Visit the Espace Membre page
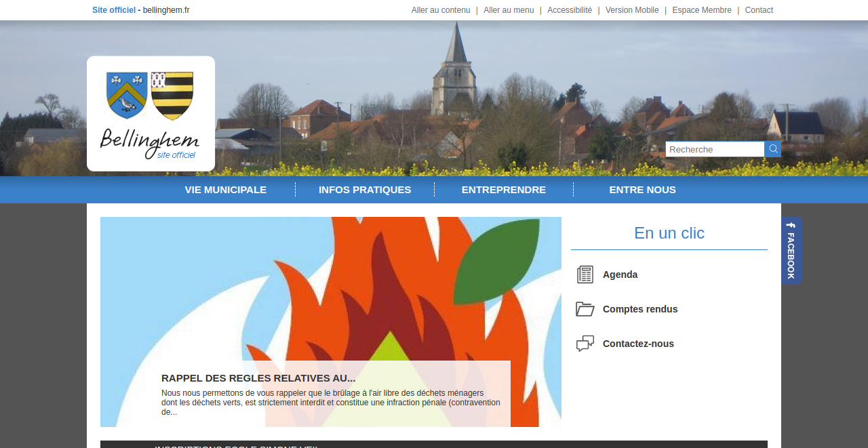This screenshot has height=448, width=868. tap(702, 10)
